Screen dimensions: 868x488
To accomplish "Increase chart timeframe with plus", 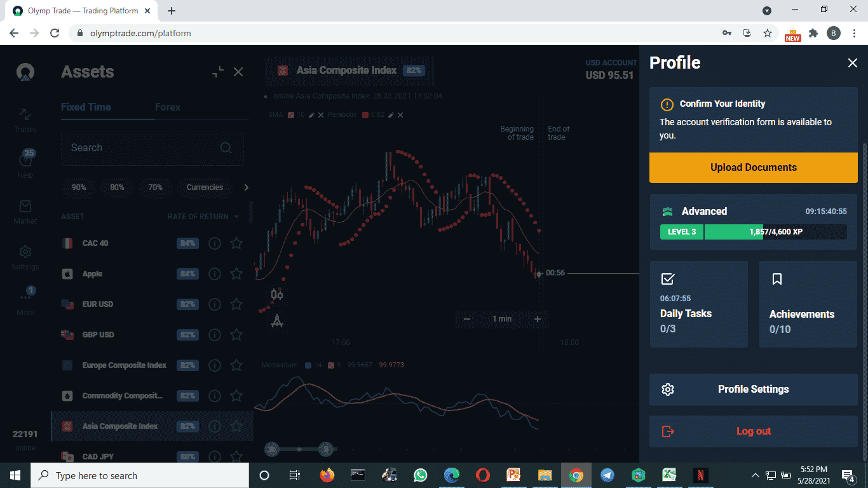I will (538, 319).
